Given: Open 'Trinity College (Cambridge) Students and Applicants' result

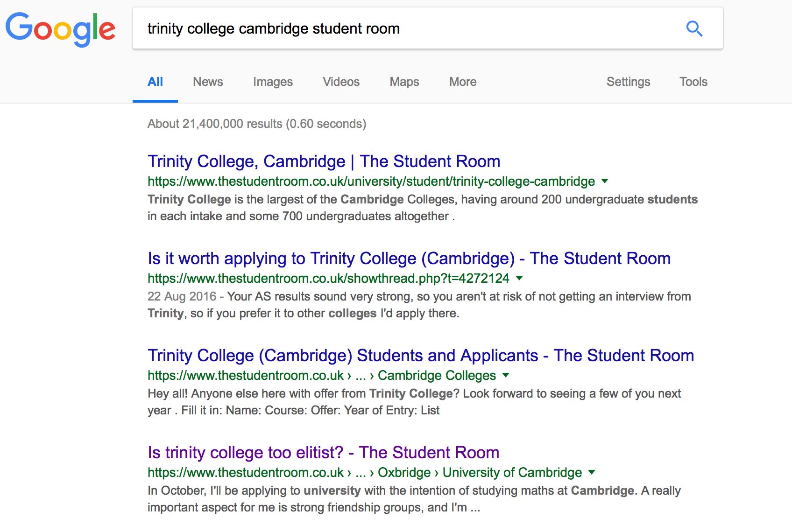Looking at the screenshot, I should pos(421,356).
